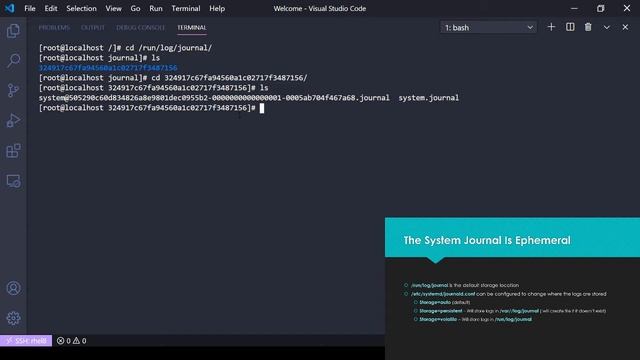Open the File menu
This screenshot has width=640, height=360.
(x=30, y=9)
